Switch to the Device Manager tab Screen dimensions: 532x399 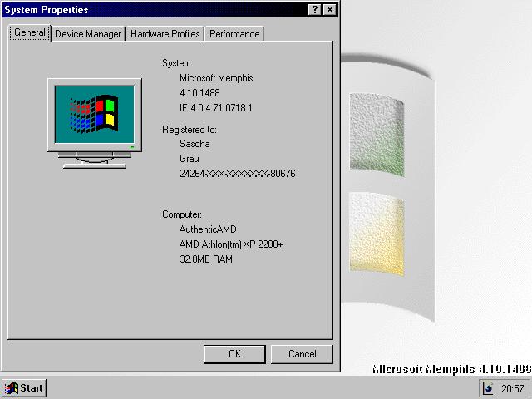pyautogui.click(x=88, y=34)
